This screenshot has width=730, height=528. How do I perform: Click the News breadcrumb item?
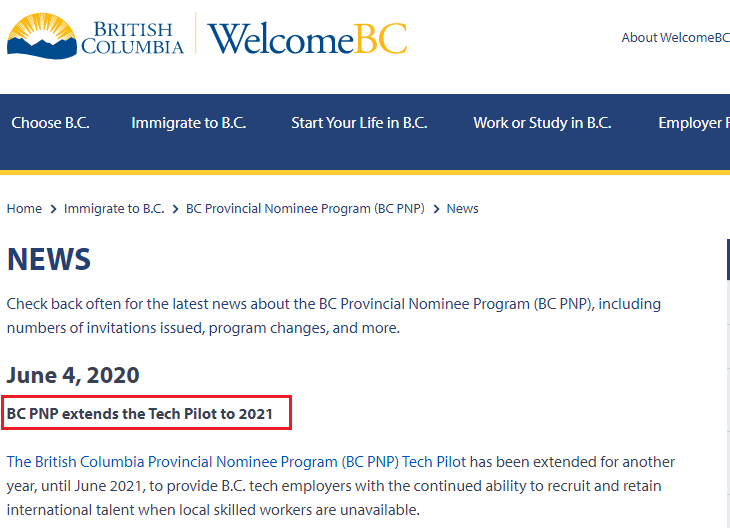coord(462,209)
